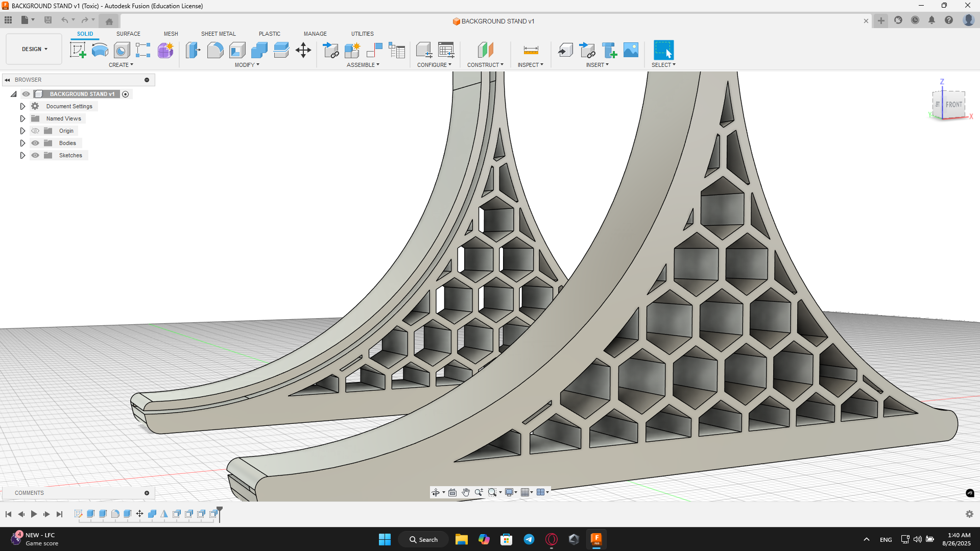980x551 pixels.
Task: Open the CONSTRUCT dropdown menu
Action: point(485,65)
